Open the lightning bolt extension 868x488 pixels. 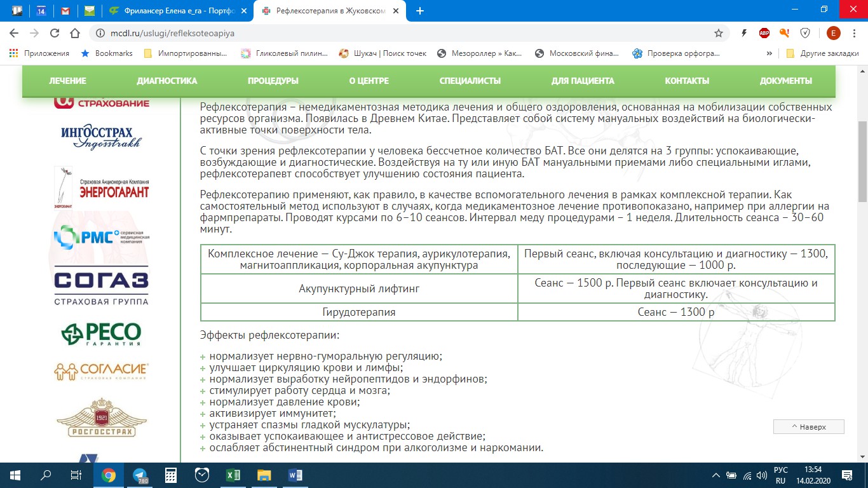pos(744,33)
